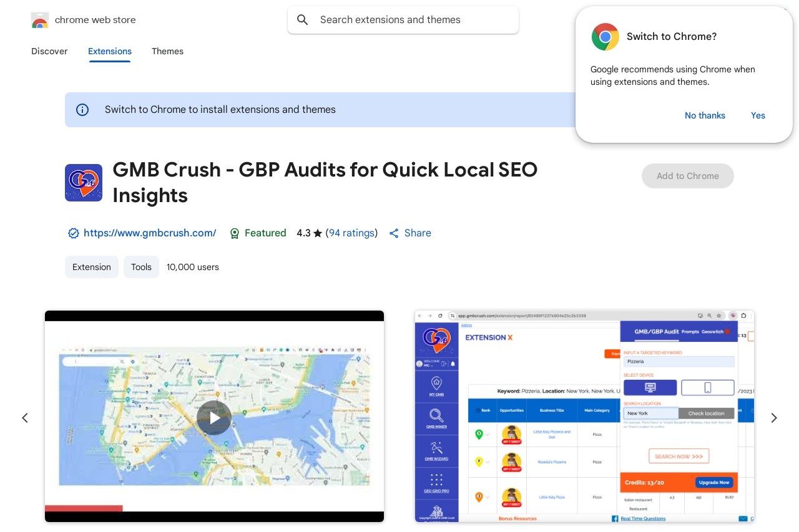The height and width of the screenshot is (532, 799).
Task: Click the magnifier icon in the search bar
Action: point(303,20)
